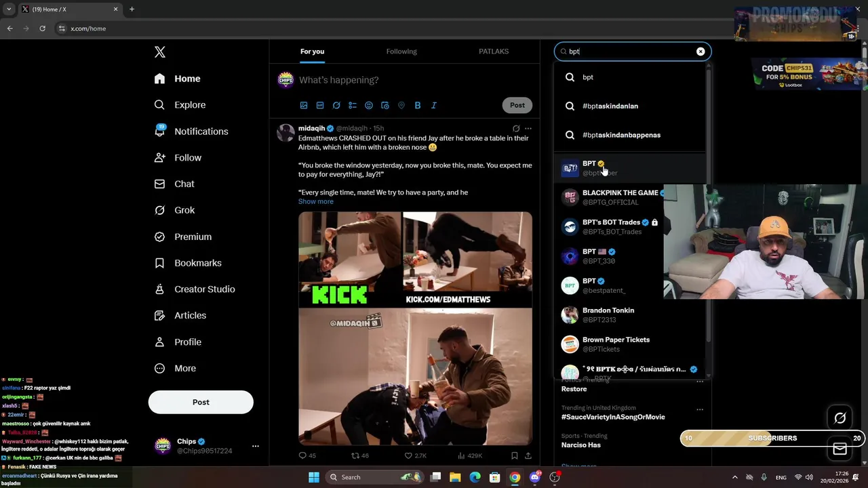The image size is (868, 488).
Task: Switch to the Following tab
Action: pos(401,52)
